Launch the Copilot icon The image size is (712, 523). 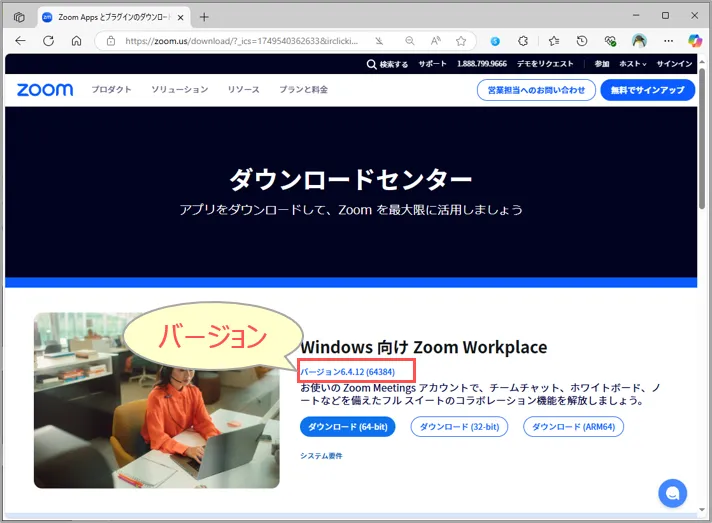pyautogui.click(x=695, y=41)
